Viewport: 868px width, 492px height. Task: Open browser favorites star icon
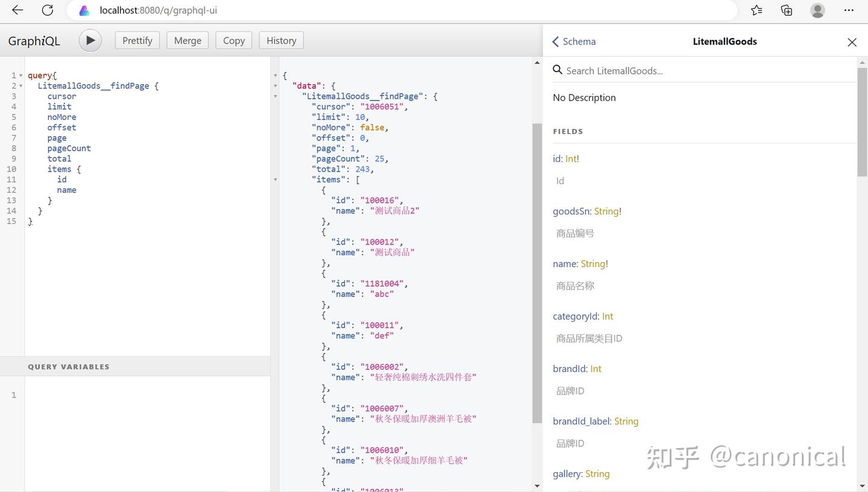[x=756, y=10]
